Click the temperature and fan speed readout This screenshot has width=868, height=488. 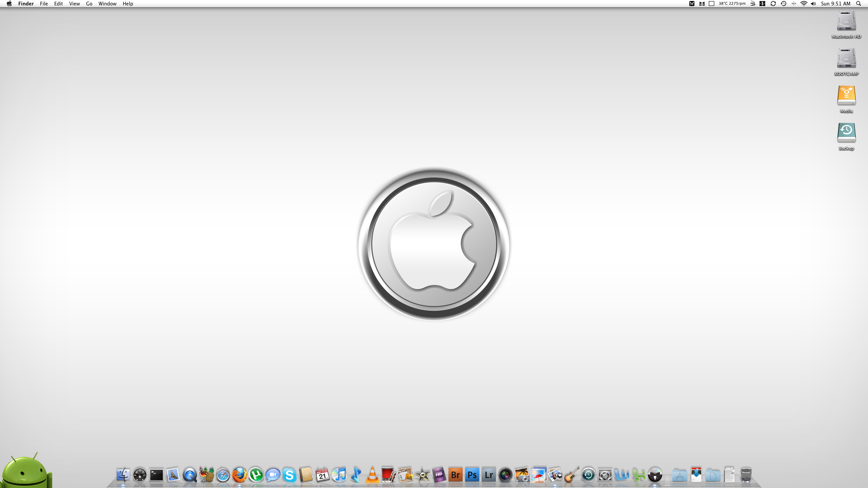[732, 4]
